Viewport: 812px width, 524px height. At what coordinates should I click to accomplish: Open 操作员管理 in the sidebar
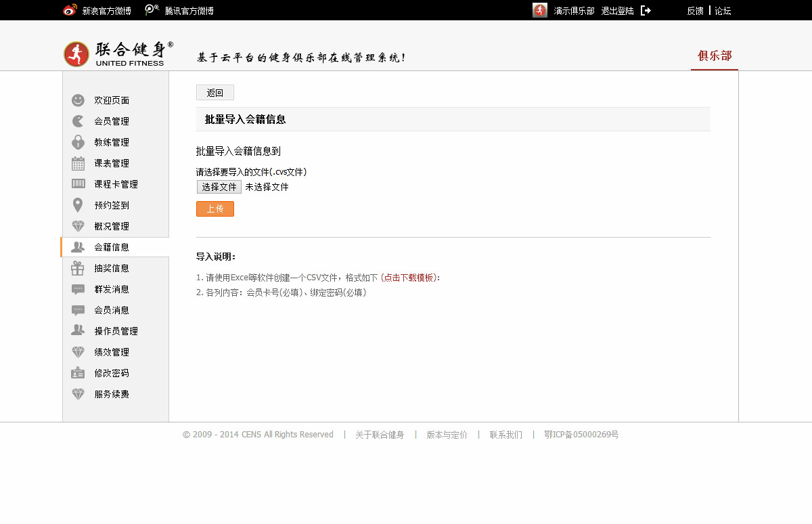tap(116, 331)
